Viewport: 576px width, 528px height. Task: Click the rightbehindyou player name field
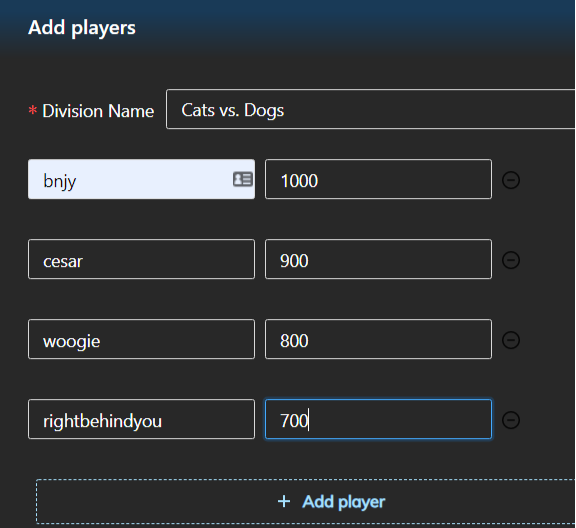click(x=141, y=419)
